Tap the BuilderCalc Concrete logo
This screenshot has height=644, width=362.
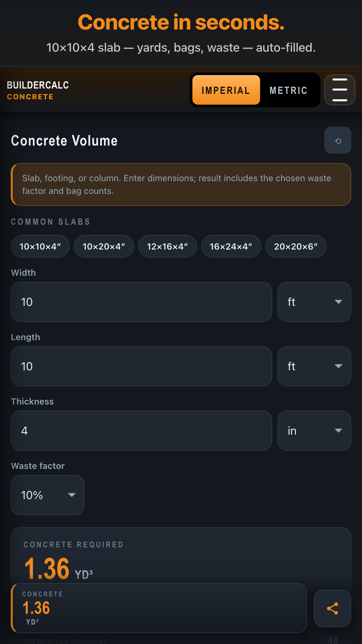[38, 90]
